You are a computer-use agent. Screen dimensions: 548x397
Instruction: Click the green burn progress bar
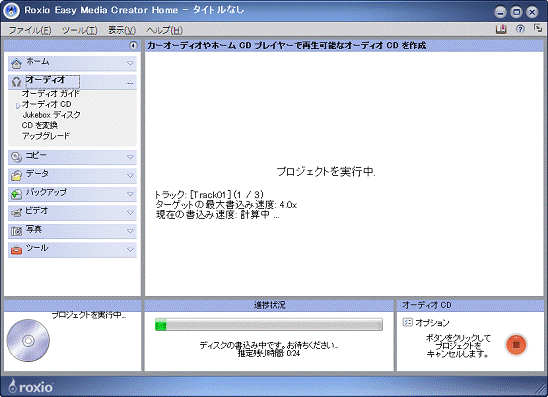click(x=269, y=325)
